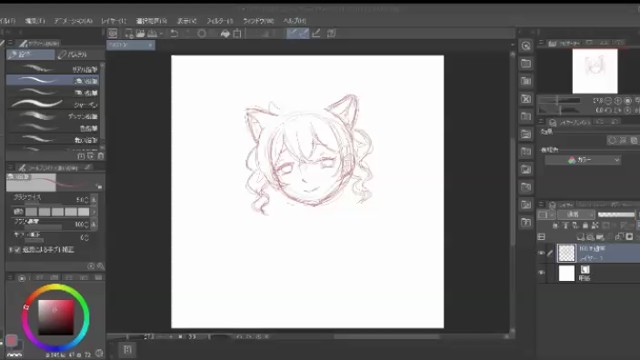Select the Design pencil (デッサン鉛筆) brush

coord(52,116)
